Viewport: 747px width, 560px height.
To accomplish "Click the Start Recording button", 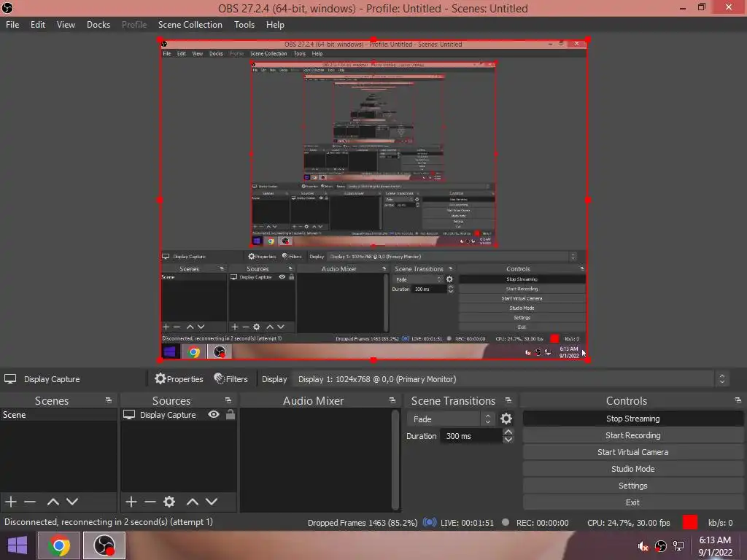I will [x=632, y=435].
